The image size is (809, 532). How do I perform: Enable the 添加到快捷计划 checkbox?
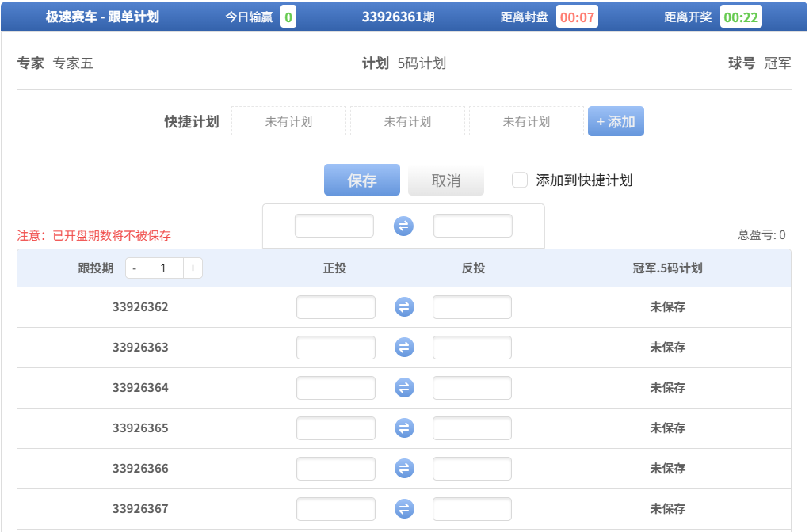(x=520, y=180)
